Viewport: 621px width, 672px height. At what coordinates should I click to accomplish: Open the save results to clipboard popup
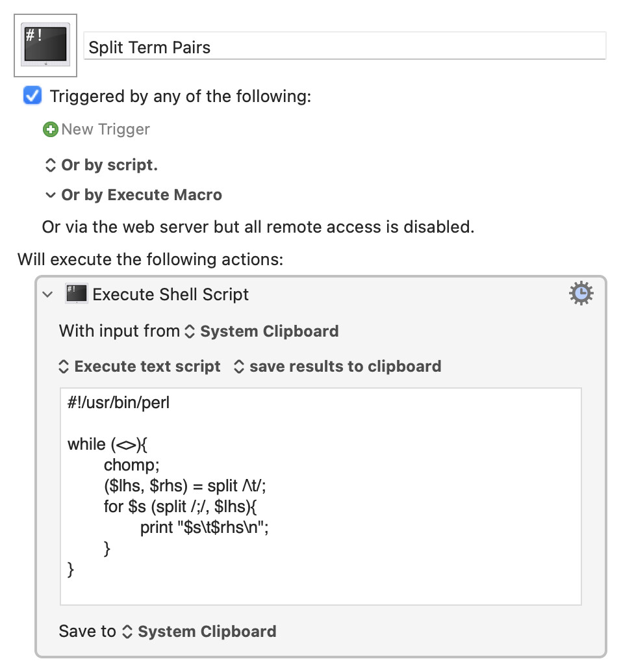tap(338, 367)
